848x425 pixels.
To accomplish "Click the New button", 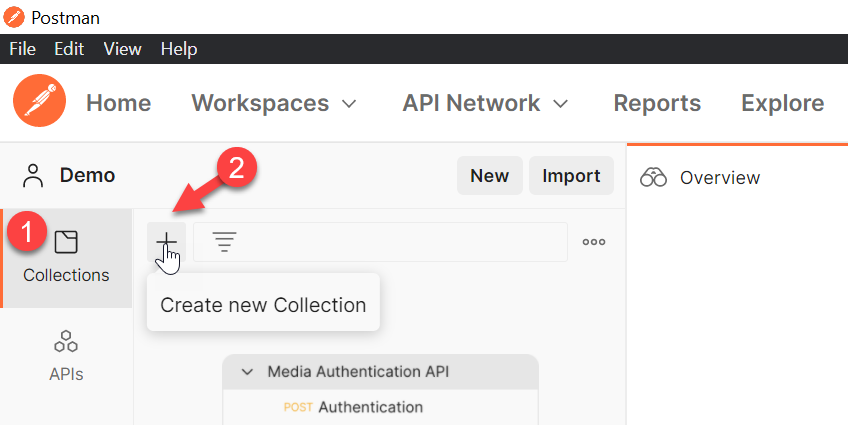I will (489, 176).
